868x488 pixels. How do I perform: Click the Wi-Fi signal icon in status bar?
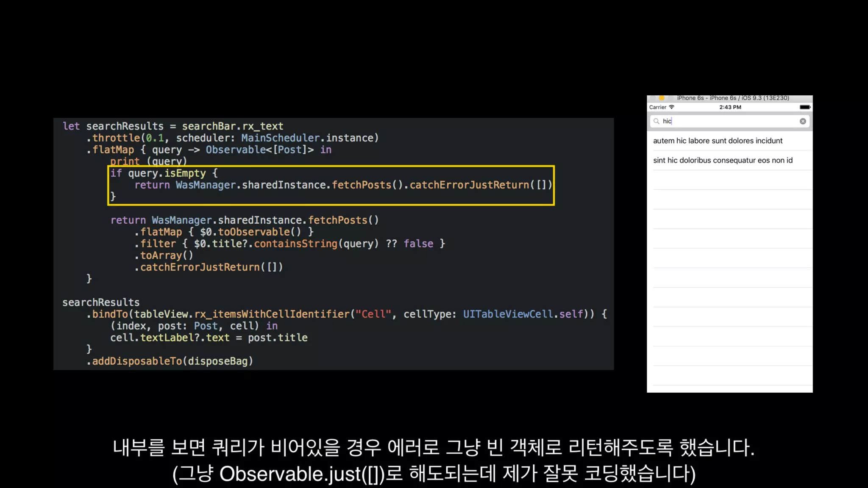[x=672, y=107]
